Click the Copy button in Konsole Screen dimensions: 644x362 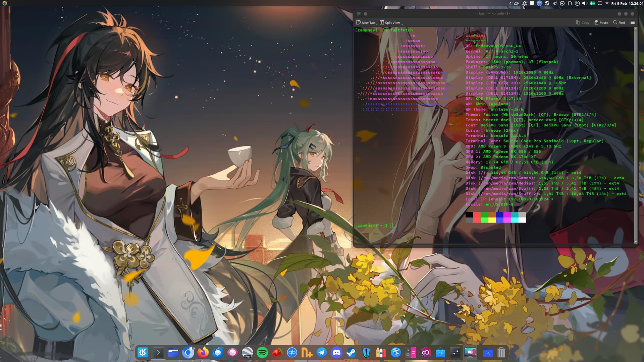tap(583, 22)
